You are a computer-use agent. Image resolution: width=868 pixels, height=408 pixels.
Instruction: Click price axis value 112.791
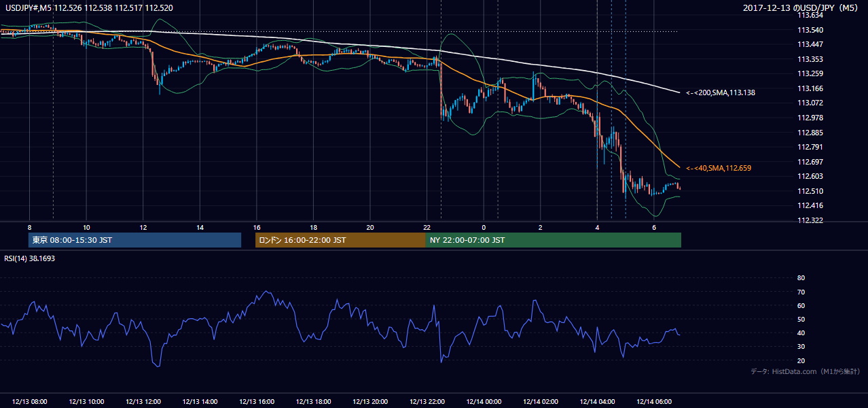[x=809, y=147]
